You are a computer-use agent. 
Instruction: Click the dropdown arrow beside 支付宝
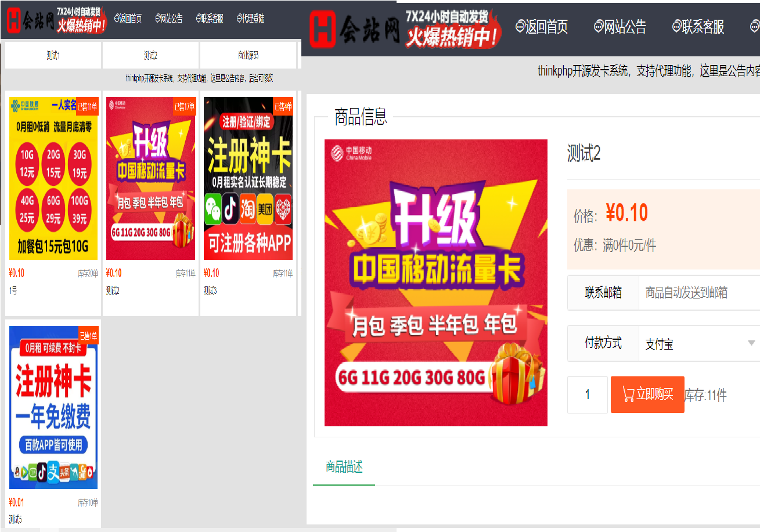pyautogui.click(x=751, y=343)
